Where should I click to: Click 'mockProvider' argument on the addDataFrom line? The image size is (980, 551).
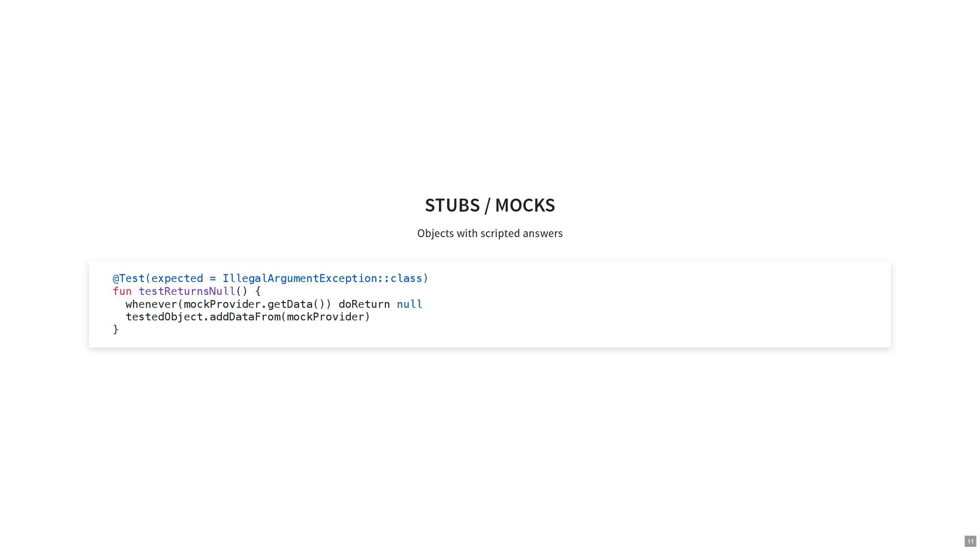click(326, 317)
